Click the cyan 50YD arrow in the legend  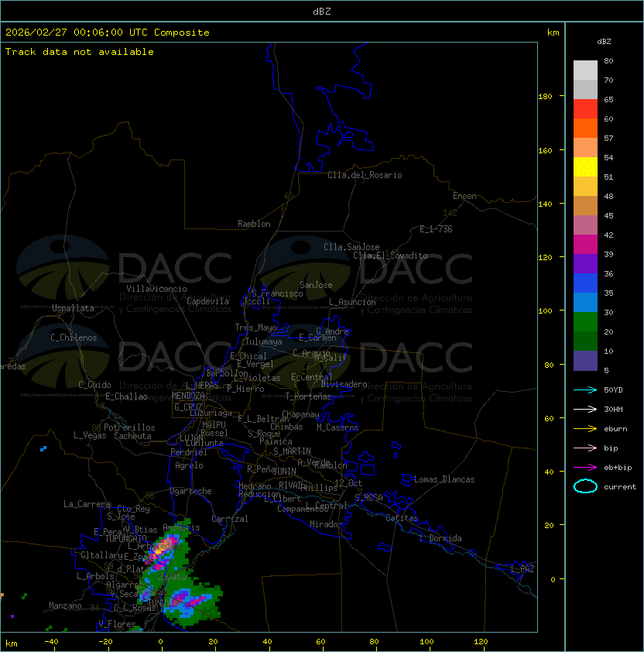585,389
